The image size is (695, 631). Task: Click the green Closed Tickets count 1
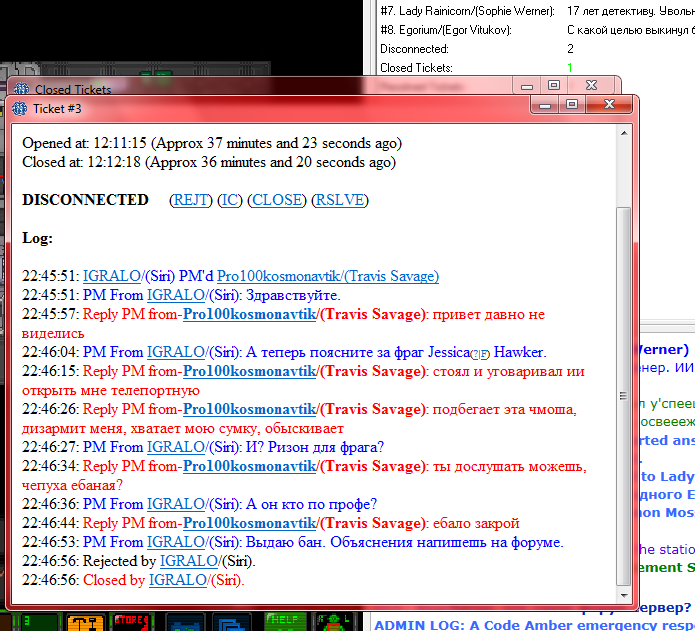tap(570, 68)
